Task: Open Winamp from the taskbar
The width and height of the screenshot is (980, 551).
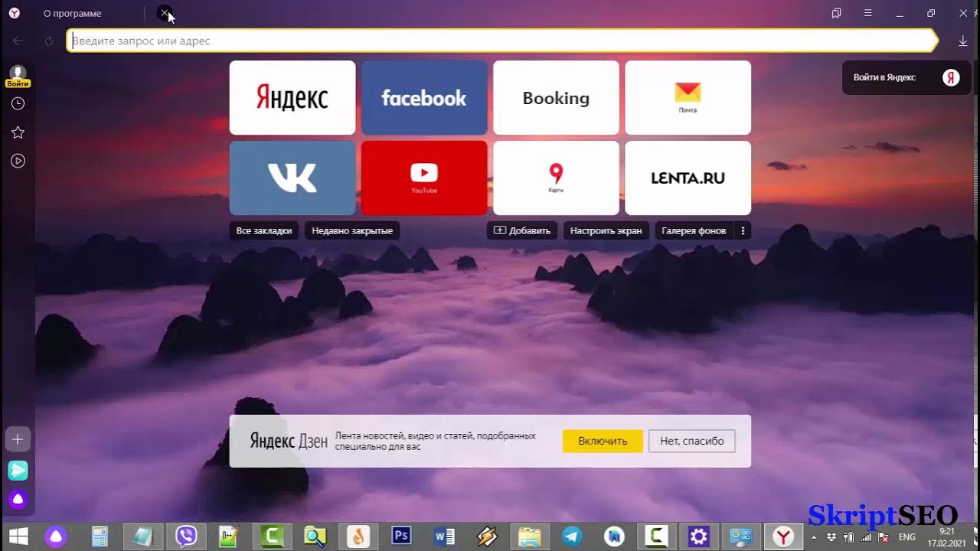Action: coord(487,536)
